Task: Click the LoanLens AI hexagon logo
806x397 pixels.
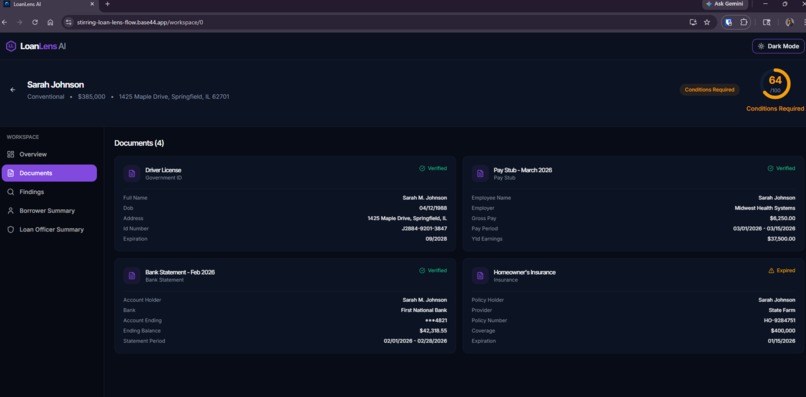Action: tap(11, 46)
